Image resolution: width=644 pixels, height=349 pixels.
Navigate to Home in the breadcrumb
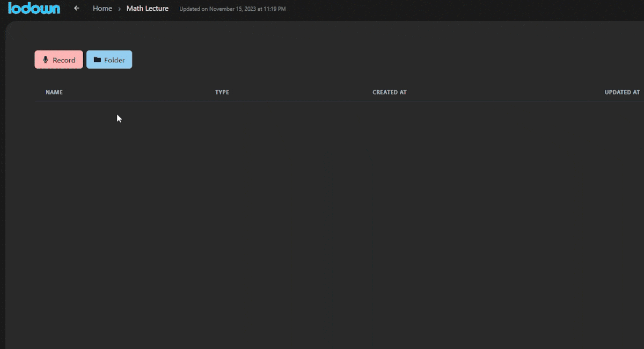(x=102, y=9)
